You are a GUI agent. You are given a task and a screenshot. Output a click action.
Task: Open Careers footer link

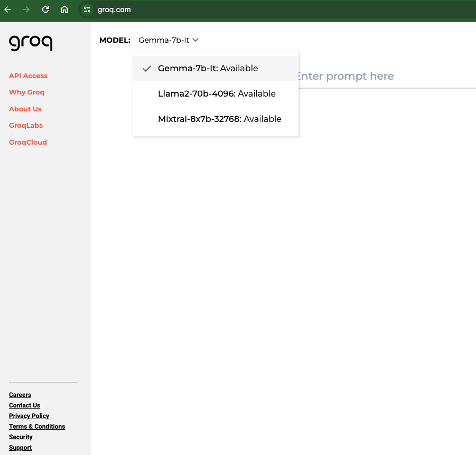[x=20, y=395]
